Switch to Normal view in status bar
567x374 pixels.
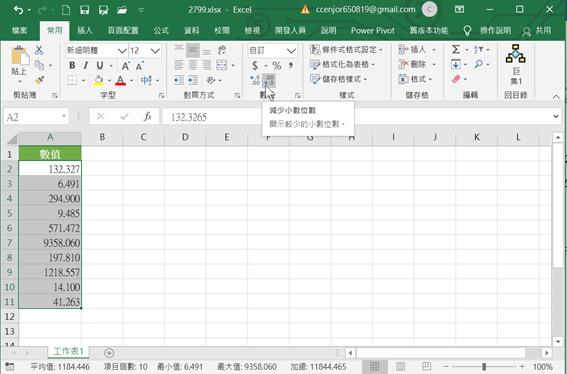(x=375, y=366)
